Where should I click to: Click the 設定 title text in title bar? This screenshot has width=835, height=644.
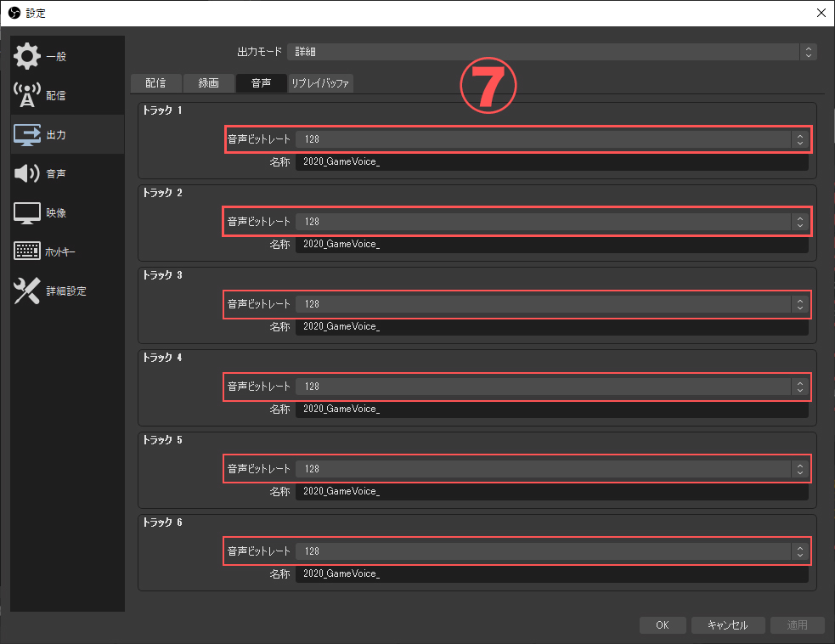point(36,14)
